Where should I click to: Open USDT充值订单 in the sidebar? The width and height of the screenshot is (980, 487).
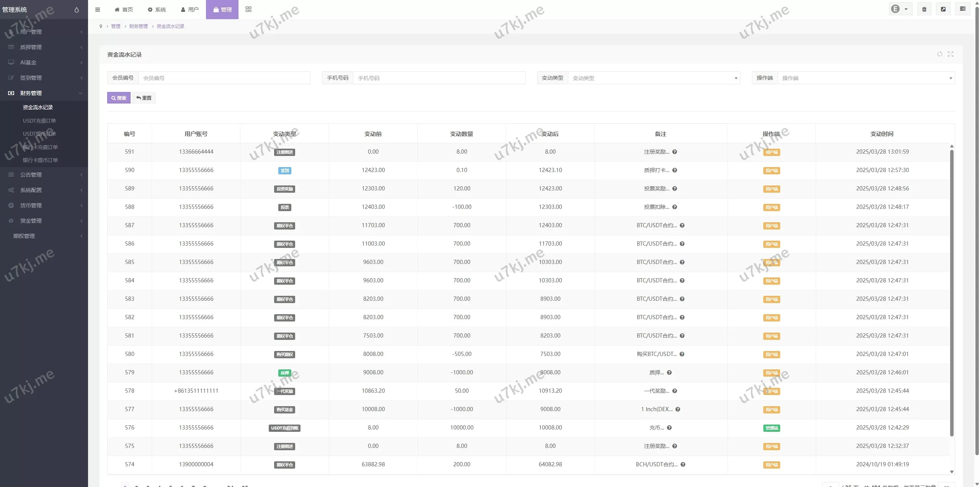click(39, 121)
